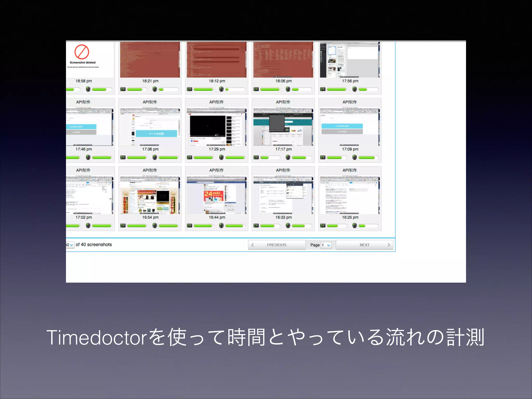Click mouse activity icon under 17:09 pm
Viewport: 532px width, 399px height.
(x=355, y=157)
